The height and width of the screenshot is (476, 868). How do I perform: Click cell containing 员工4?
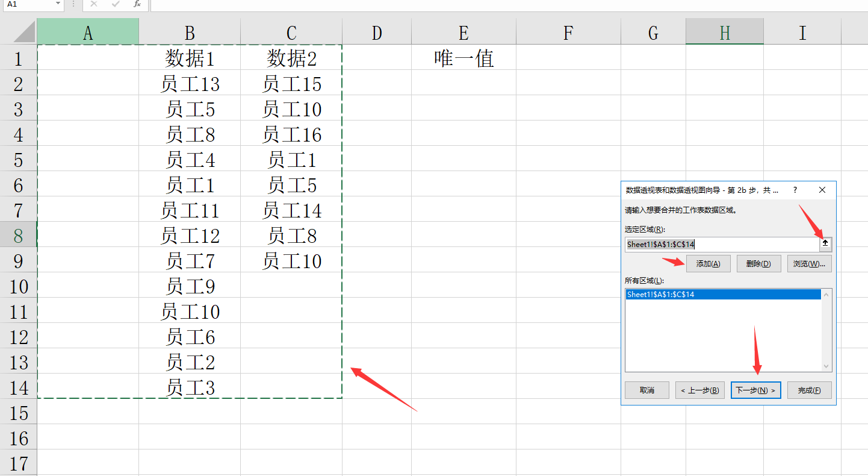click(190, 160)
